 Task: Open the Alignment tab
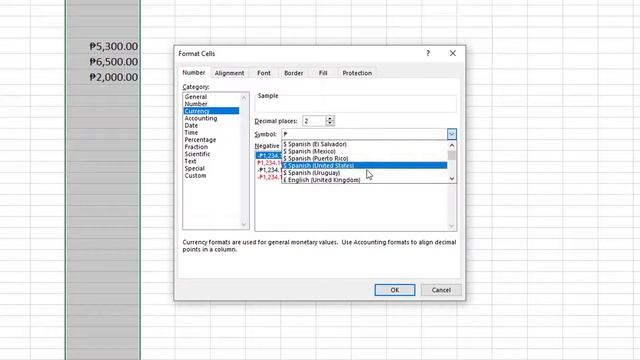tap(229, 73)
